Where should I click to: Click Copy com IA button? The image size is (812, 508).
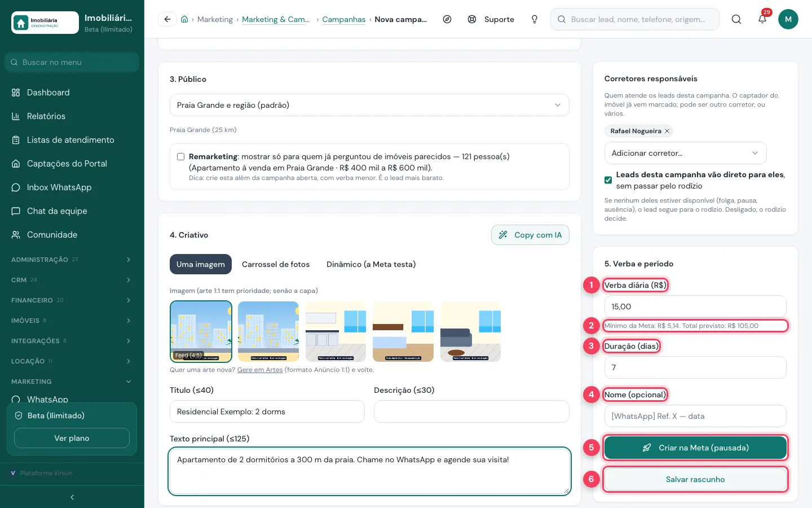(x=530, y=235)
